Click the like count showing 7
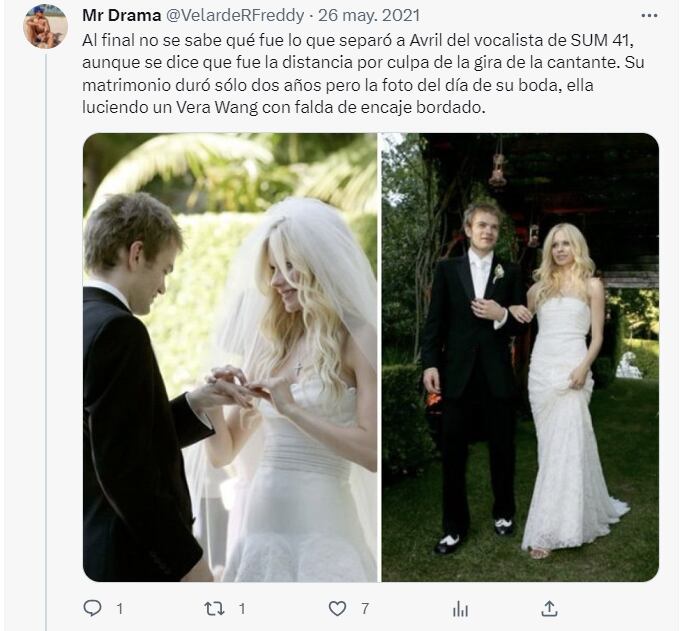Screen dimensions: 680x631 pos(365,608)
